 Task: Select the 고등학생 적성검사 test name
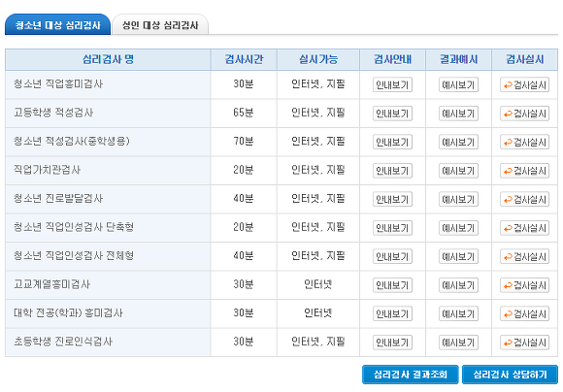click(53, 113)
